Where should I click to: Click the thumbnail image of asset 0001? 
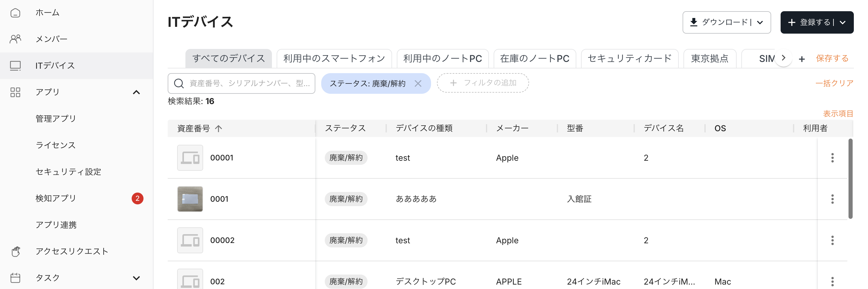pos(190,199)
